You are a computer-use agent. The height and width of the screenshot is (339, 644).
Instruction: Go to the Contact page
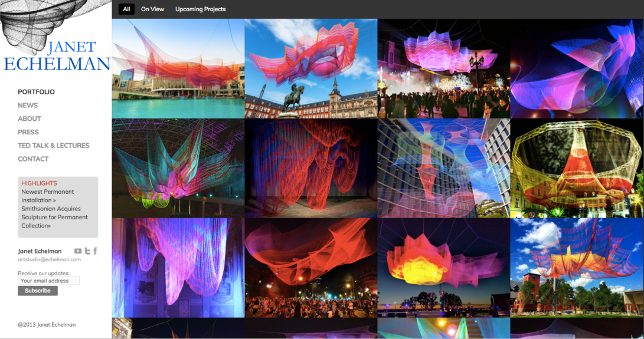33,159
